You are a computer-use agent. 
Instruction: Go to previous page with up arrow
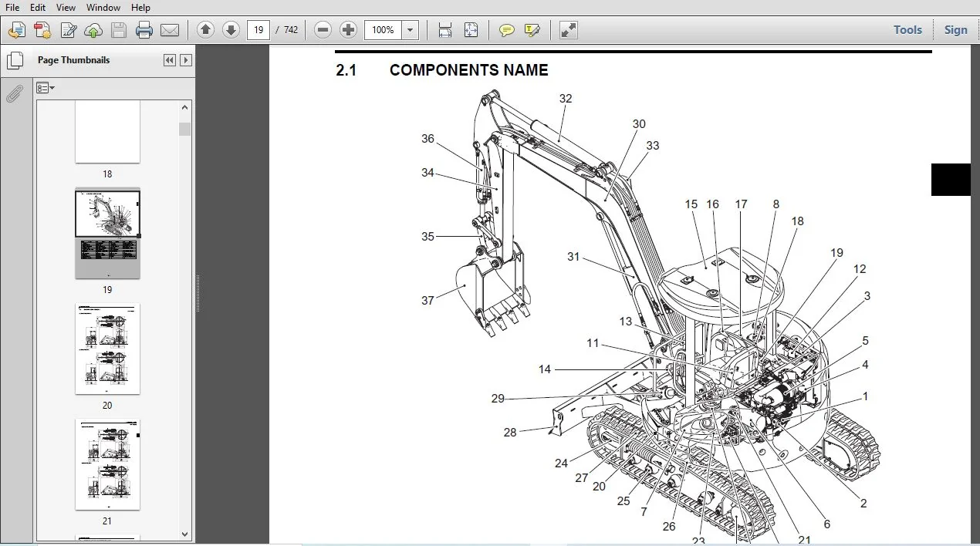(x=205, y=30)
